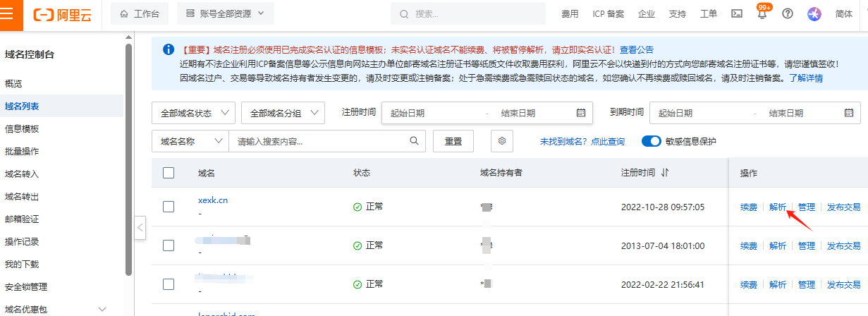The width and height of the screenshot is (868, 316).
Task: Expand the 全部域名状态 dropdown
Action: pyautogui.click(x=194, y=113)
